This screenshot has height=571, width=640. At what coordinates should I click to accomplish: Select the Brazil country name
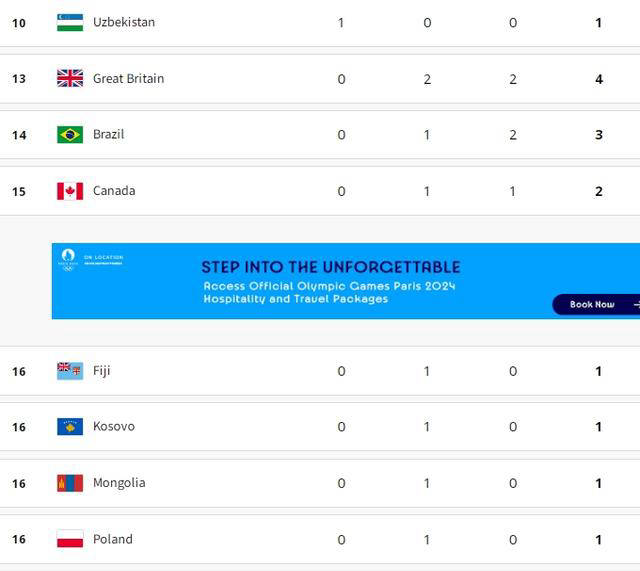point(109,134)
